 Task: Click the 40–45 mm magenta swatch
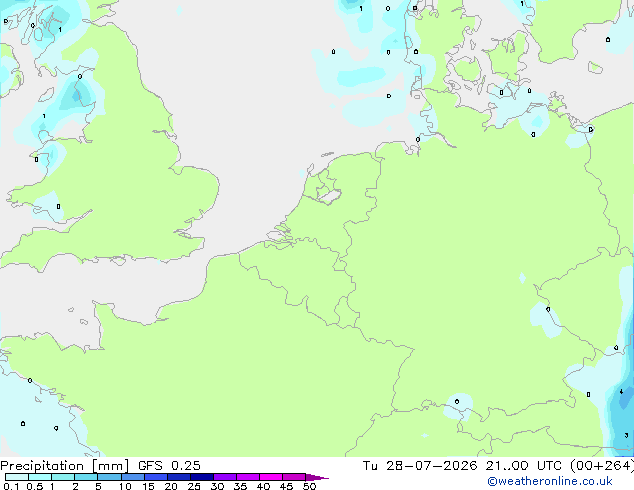(271, 477)
